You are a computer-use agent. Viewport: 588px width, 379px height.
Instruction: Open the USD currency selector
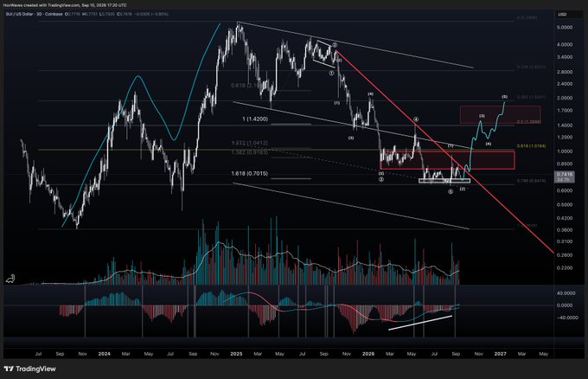point(562,14)
